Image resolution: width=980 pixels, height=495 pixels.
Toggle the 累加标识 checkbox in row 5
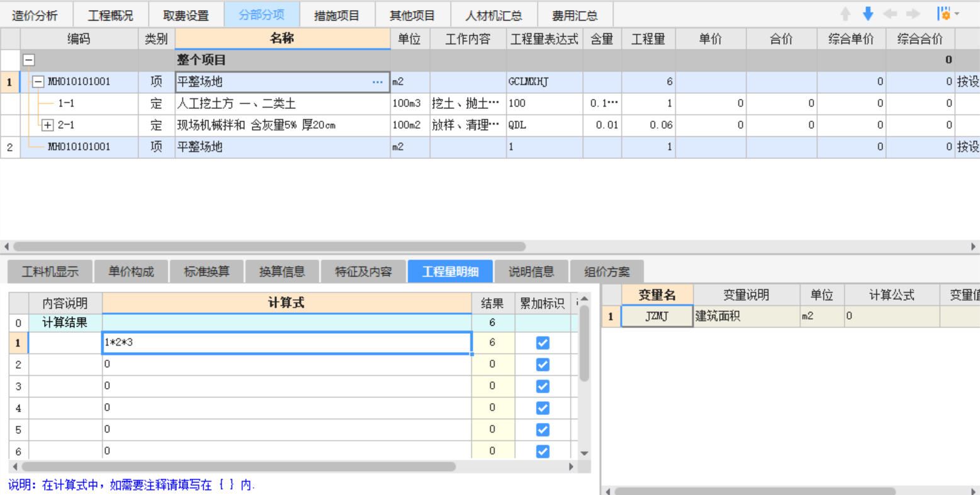543,430
